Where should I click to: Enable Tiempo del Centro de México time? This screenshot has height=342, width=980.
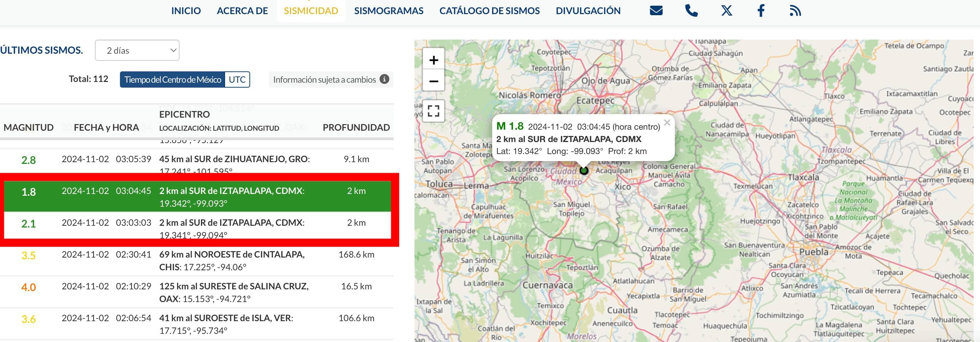pyautogui.click(x=173, y=79)
